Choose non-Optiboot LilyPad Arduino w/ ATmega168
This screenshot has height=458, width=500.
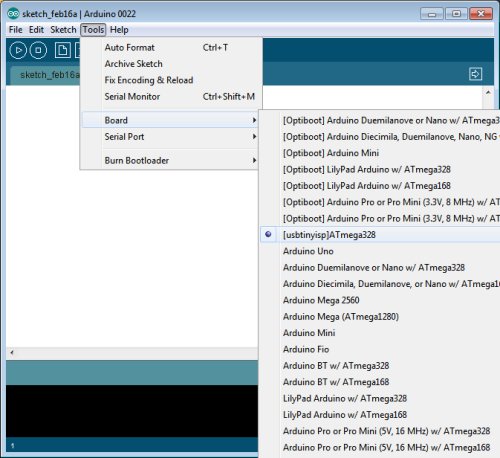coord(380,415)
